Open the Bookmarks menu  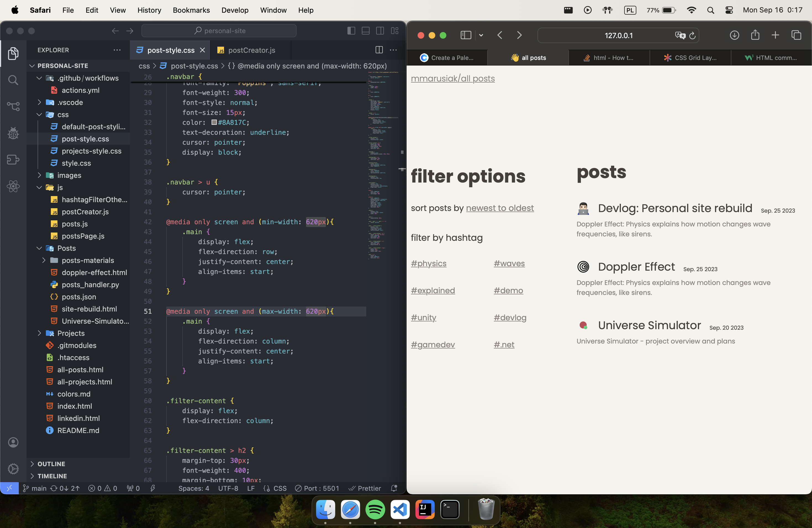coord(191,10)
